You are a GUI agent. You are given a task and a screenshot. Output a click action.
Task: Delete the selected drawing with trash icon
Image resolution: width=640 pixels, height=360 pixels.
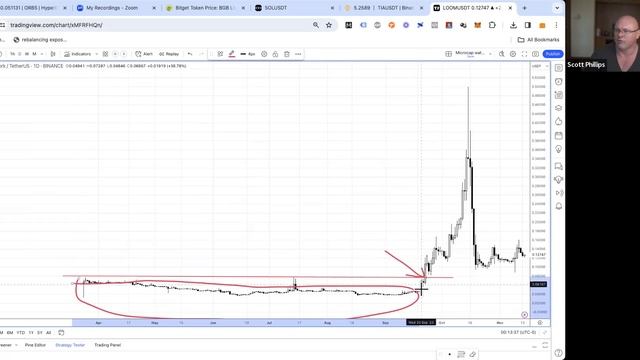287,54
